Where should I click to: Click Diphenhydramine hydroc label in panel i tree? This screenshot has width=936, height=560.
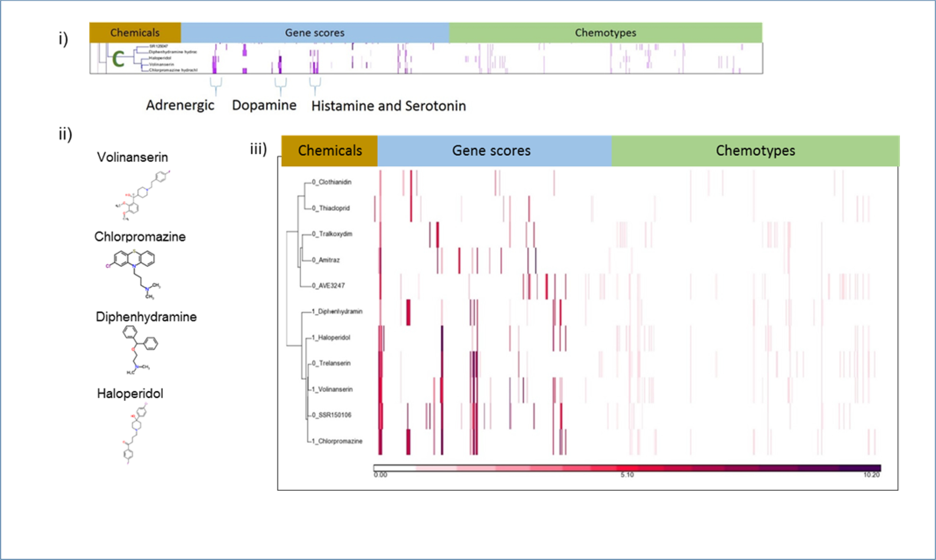(x=173, y=52)
